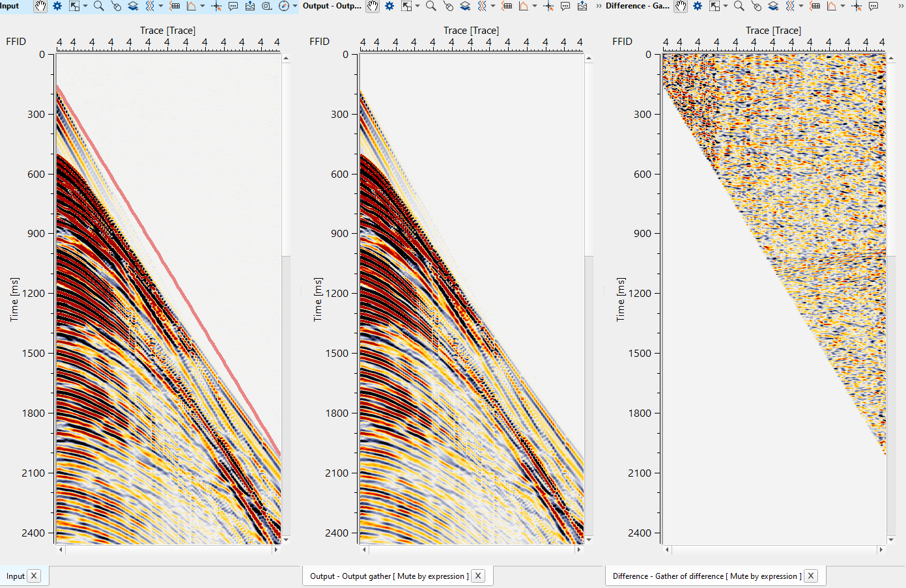
Task: Select the magnifier zoom tool in Input panel
Action: pos(98,7)
